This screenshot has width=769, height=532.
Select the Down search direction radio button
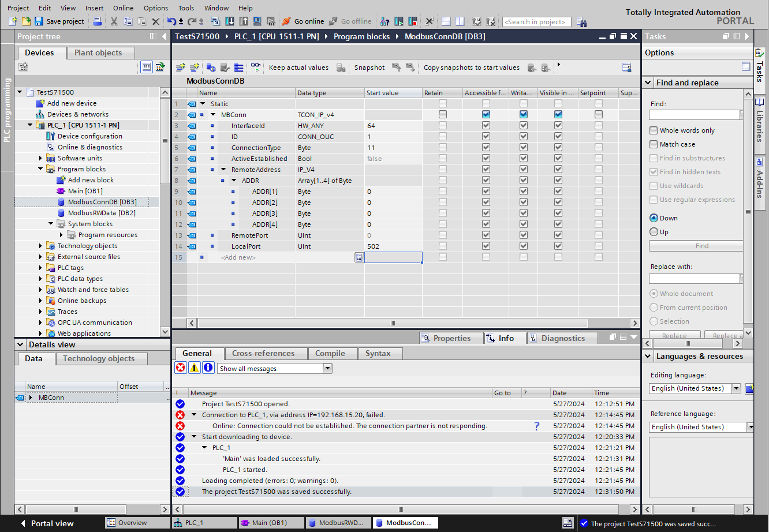point(654,218)
